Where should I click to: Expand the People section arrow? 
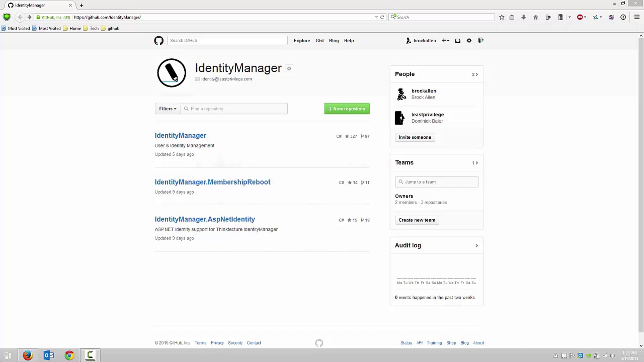tap(475, 75)
